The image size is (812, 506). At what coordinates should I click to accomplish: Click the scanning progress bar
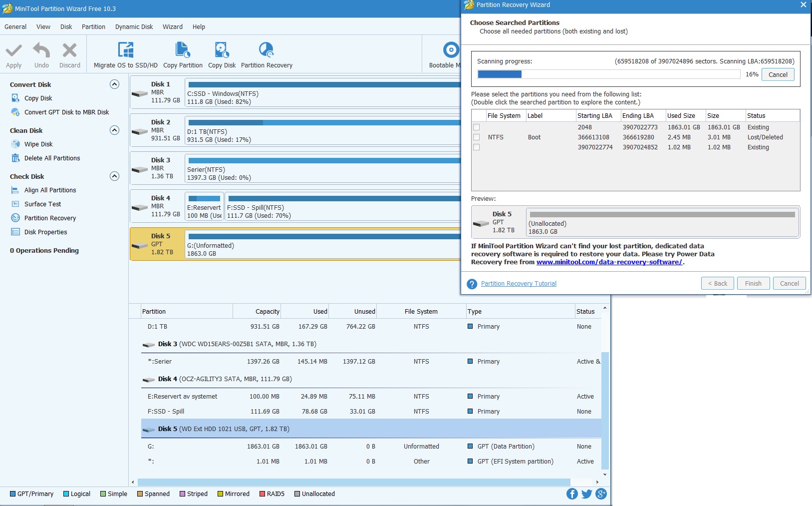coord(608,74)
